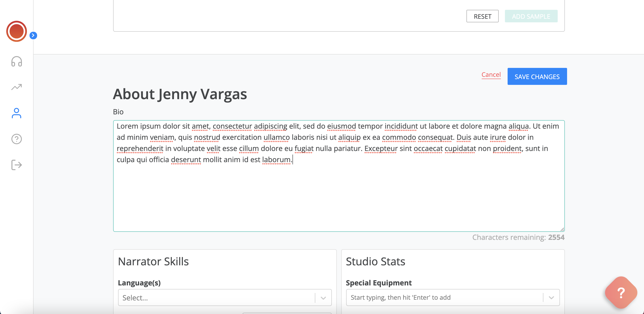This screenshot has width=644, height=314.
Task: Open the headphones section in sidebar
Action: (17, 61)
